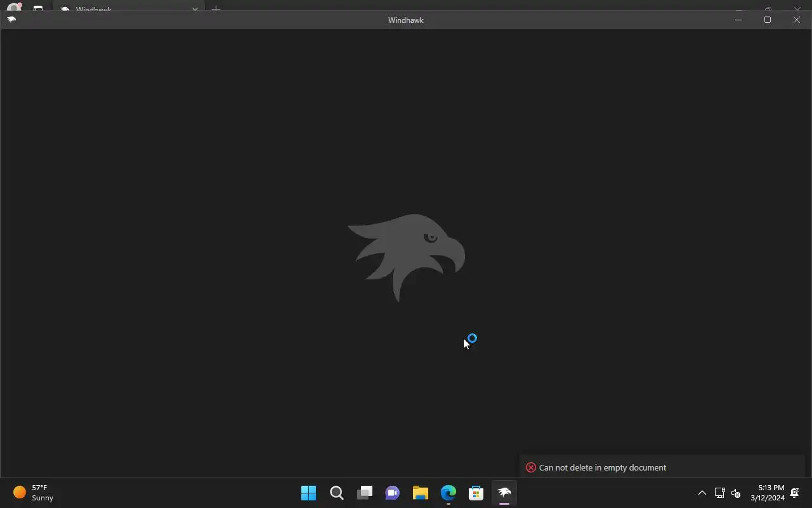Open a new tab in the background window
812x508 pixels.
click(216, 9)
